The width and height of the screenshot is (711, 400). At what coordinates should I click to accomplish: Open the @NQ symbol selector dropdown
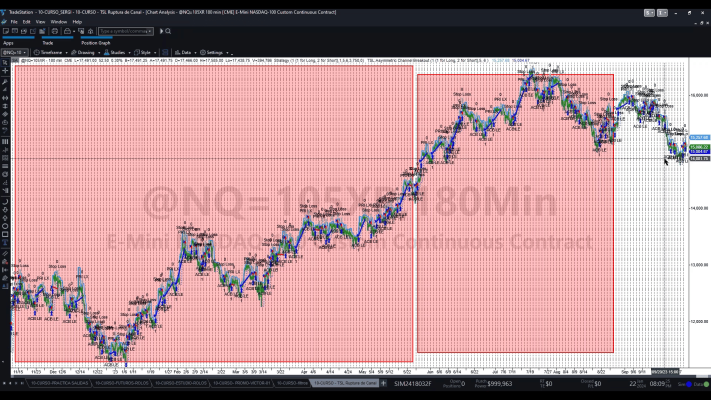(15, 53)
